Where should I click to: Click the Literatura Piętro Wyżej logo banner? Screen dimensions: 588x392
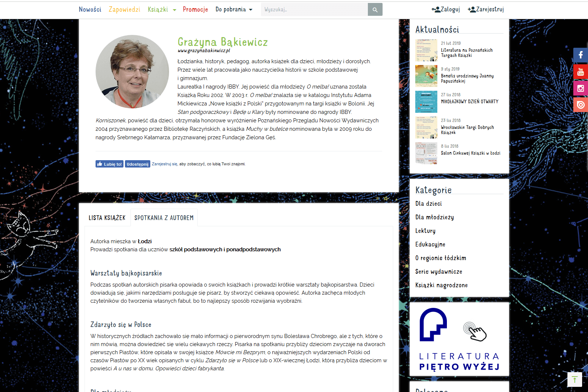click(459, 339)
